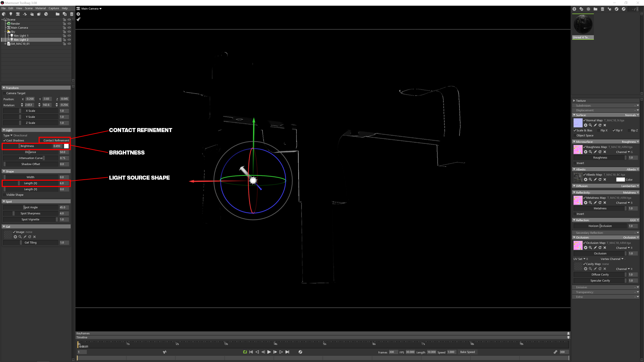Create a new material with plus icon
This screenshot has height=362, width=644.
[x=574, y=9]
